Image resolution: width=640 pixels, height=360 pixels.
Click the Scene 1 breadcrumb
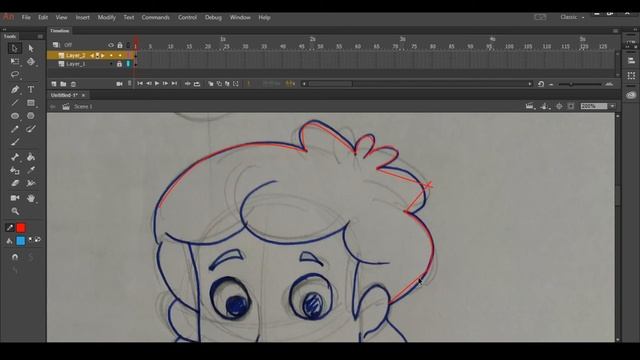83,107
